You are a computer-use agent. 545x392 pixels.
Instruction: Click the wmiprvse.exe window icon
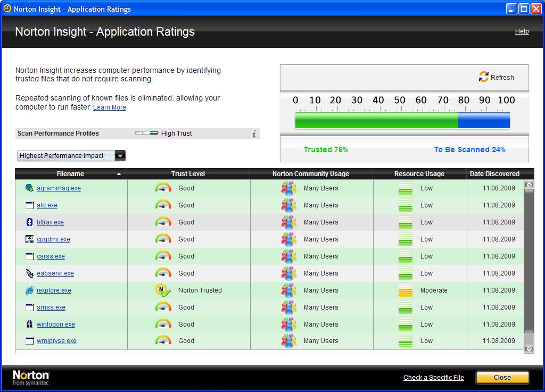[x=30, y=341]
